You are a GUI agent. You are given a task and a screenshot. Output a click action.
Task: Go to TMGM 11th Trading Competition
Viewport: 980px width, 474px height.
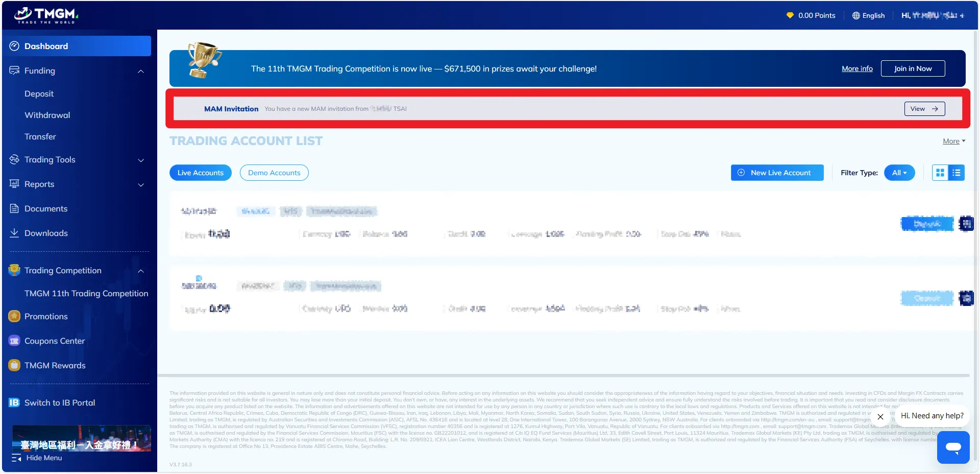[86, 293]
